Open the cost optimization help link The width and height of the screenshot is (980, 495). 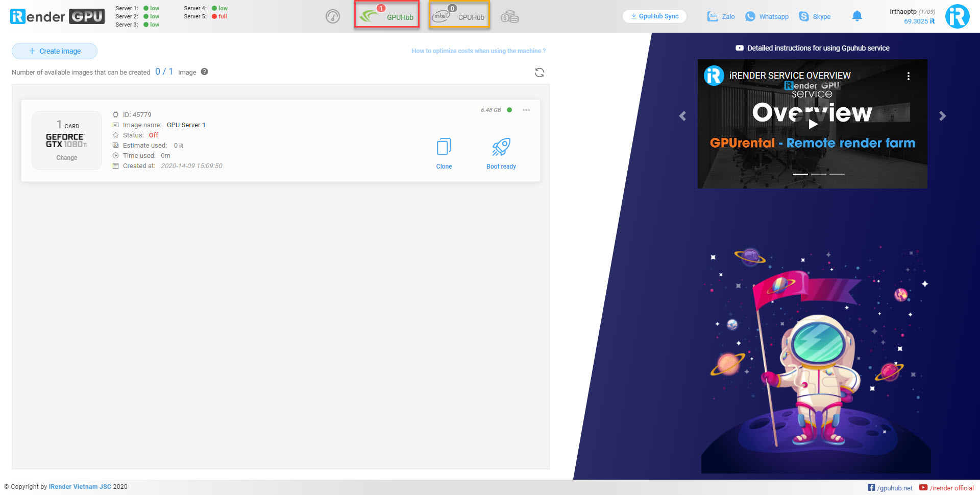point(478,51)
